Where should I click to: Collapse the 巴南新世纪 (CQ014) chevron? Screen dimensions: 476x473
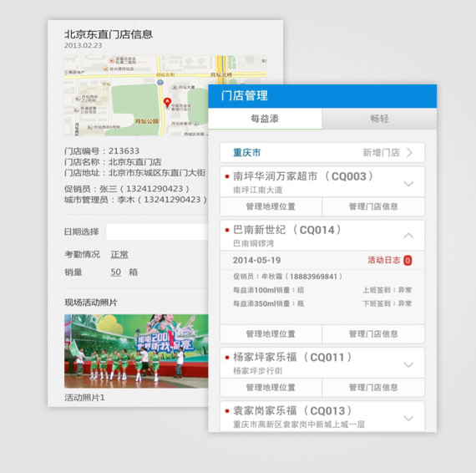coord(408,236)
